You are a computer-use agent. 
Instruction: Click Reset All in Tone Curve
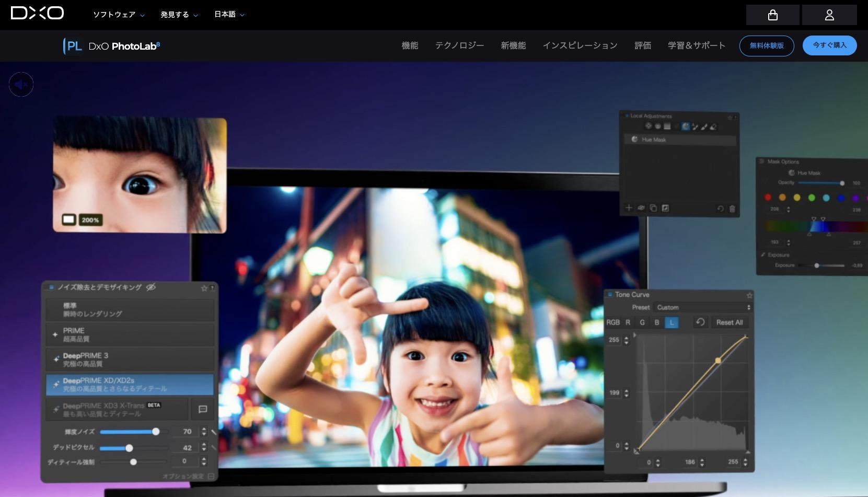(730, 322)
